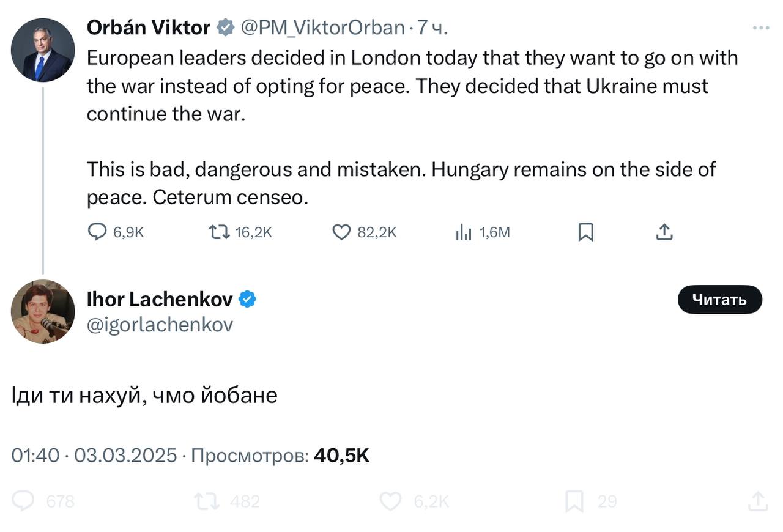Reply to Orbán Viktor's tweet
Screen dimensions: 783x532
[x=98, y=232]
